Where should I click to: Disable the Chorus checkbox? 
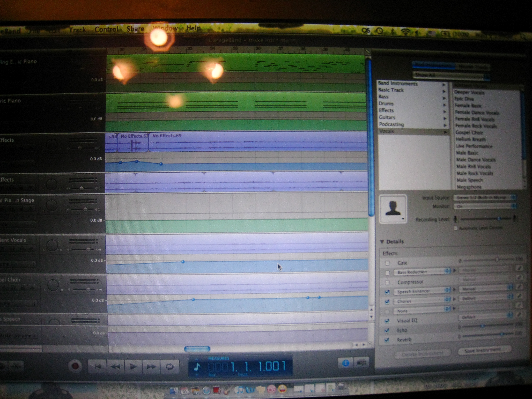pos(387,302)
